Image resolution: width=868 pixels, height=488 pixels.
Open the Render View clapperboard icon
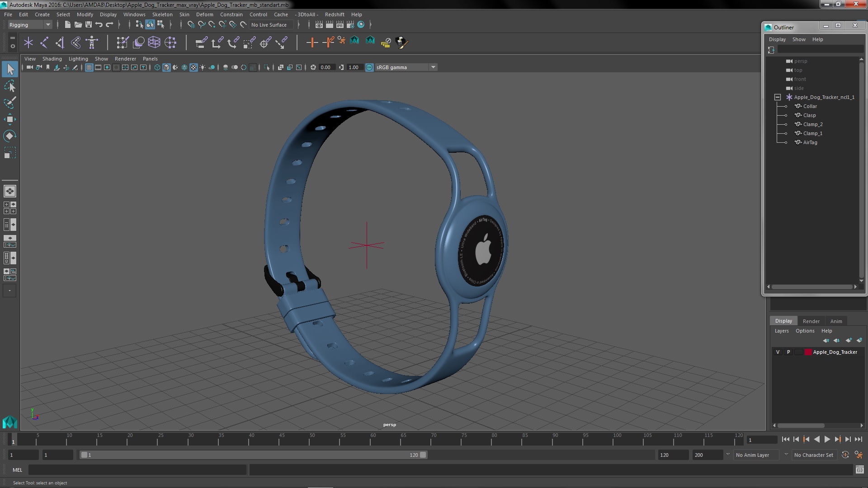tap(319, 24)
